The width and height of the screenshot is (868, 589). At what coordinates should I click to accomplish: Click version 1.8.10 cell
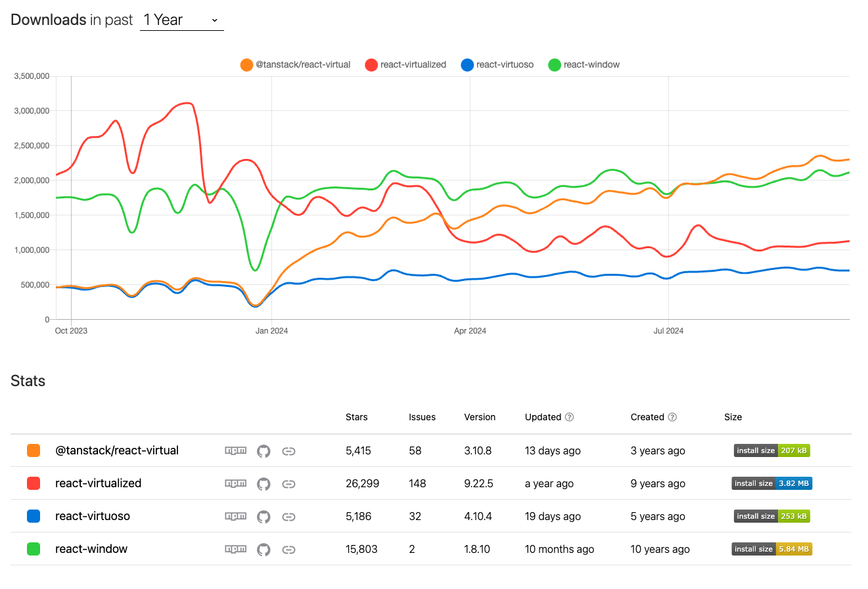click(477, 549)
